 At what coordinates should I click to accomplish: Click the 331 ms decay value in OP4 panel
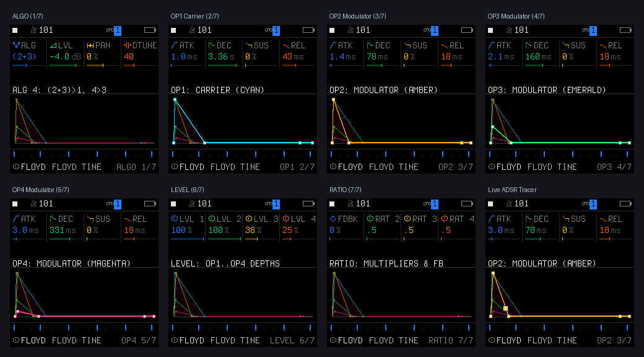pos(63,231)
